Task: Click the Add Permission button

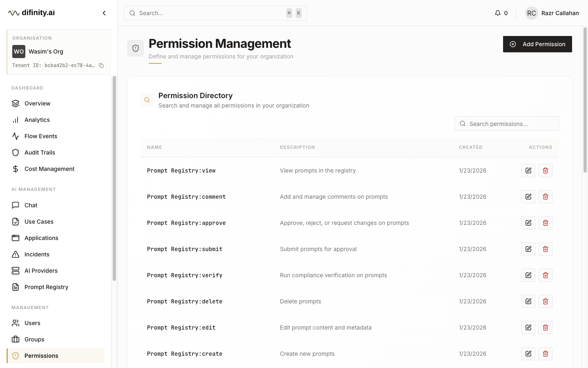Action: [537, 44]
